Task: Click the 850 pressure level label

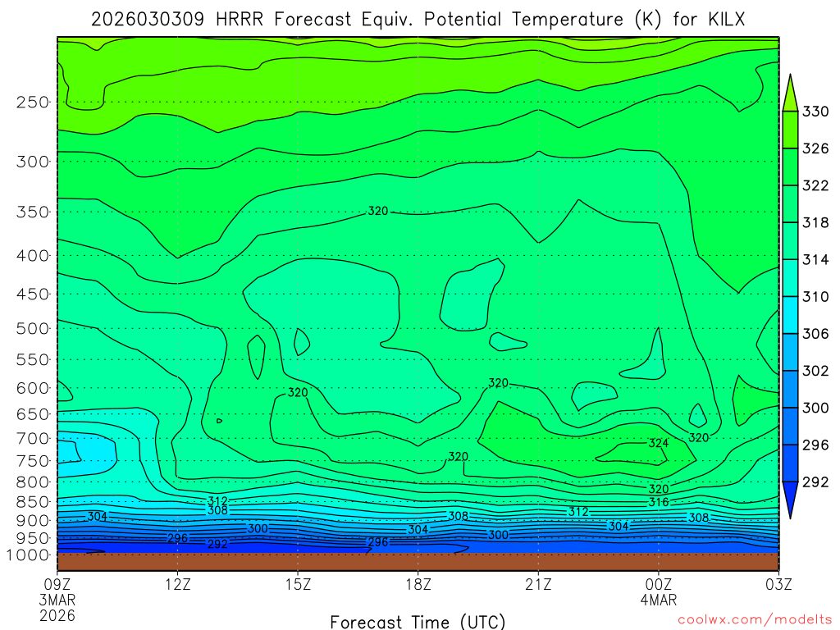Action: [x=33, y=501]
